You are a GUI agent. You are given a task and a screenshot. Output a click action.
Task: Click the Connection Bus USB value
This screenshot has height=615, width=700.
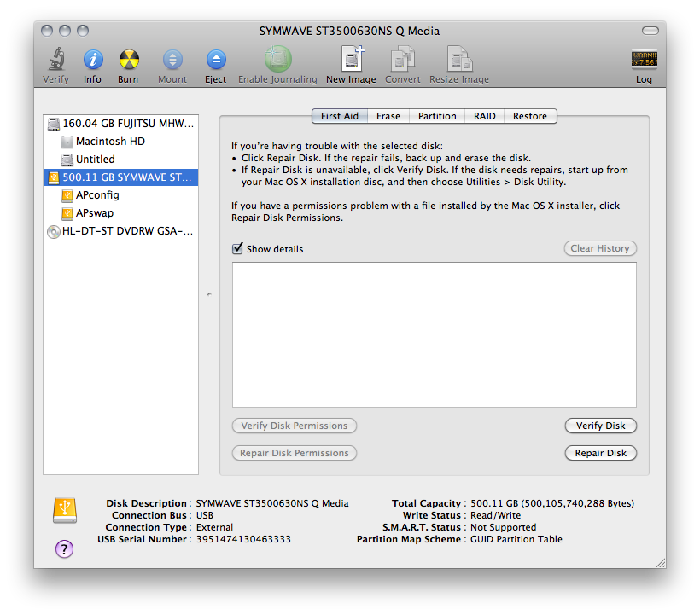(x=205, y=515)
